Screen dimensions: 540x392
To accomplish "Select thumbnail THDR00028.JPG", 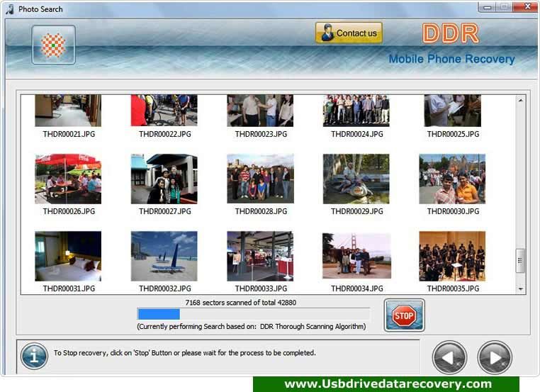I will [x=260, y=179].
